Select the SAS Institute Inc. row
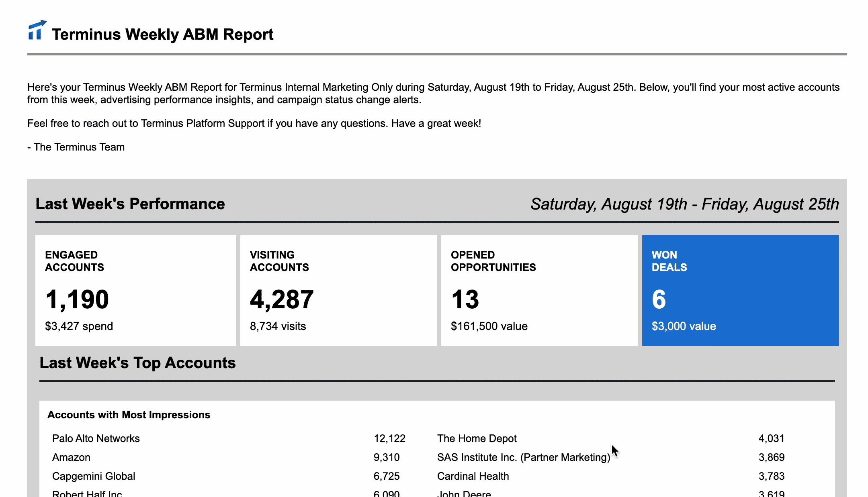The height and width of the screenshot is (497, 868). point(611,457)
